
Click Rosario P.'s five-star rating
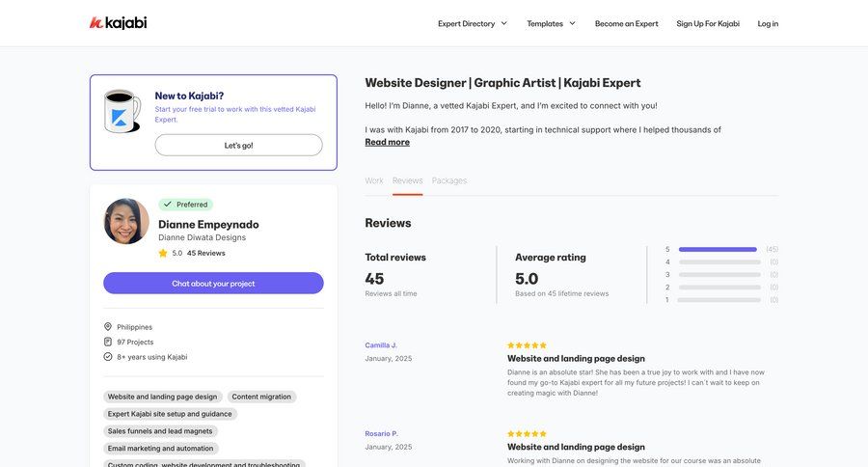[x=527, y=434]
